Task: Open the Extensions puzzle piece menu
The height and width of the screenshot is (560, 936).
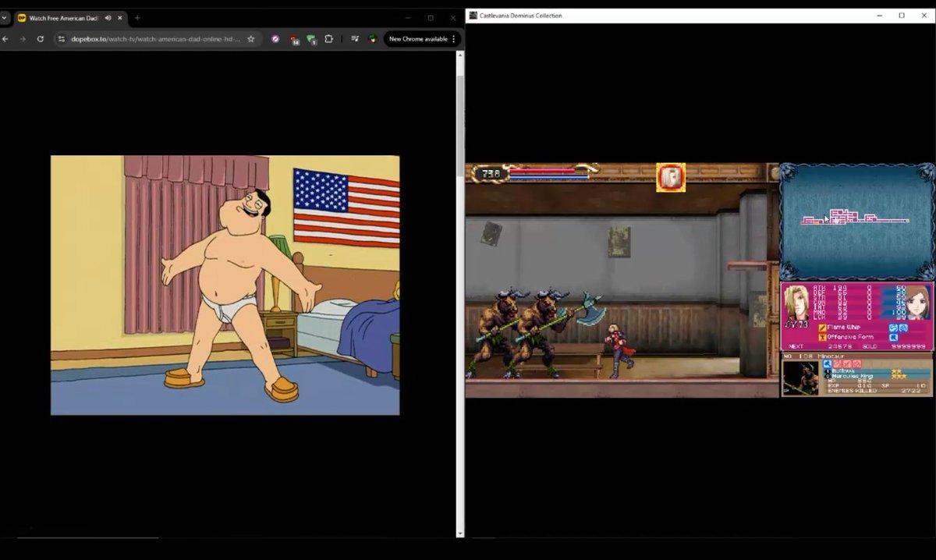Action: tap(328, 39)
